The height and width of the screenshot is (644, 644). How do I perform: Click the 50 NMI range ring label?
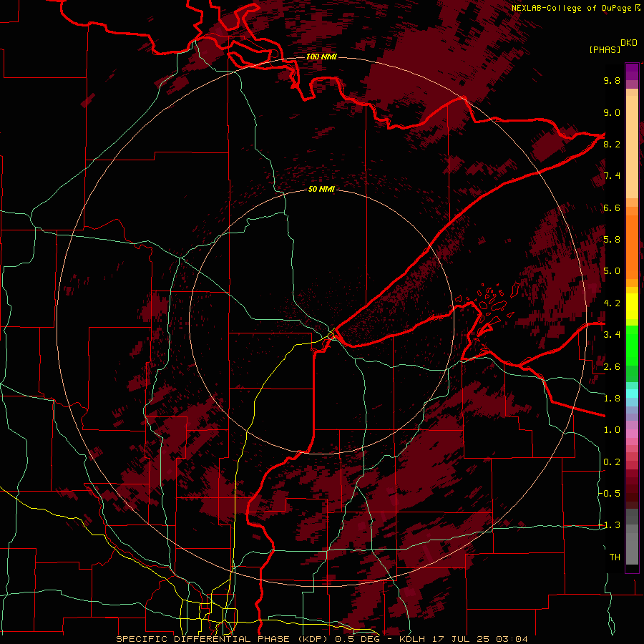321,189
